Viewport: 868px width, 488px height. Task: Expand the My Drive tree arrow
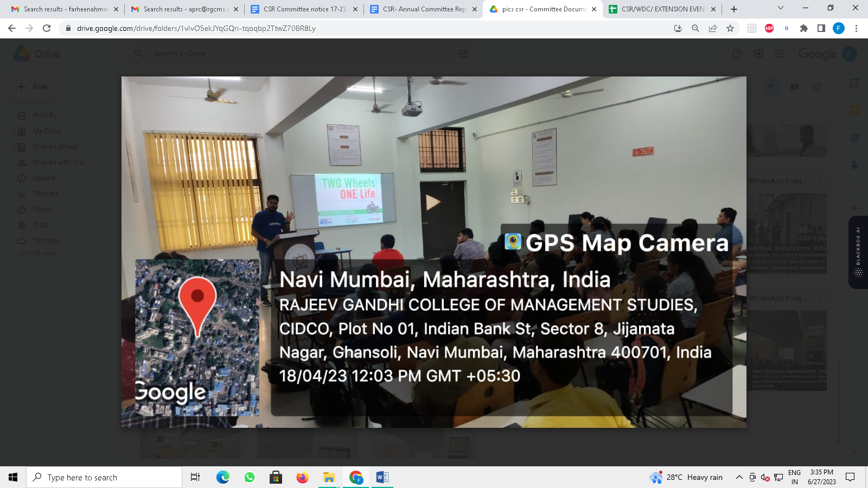14,131
